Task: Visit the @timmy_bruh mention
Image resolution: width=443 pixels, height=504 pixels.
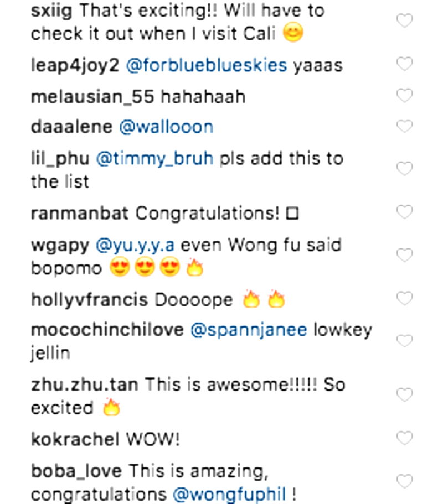Action: point(154,159)
